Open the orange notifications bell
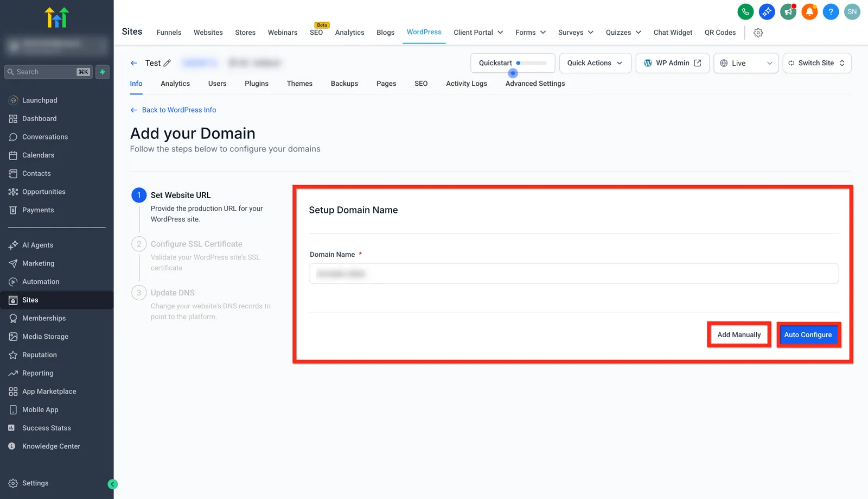Screen dimensions: 868x499 (x=809, y=11)
